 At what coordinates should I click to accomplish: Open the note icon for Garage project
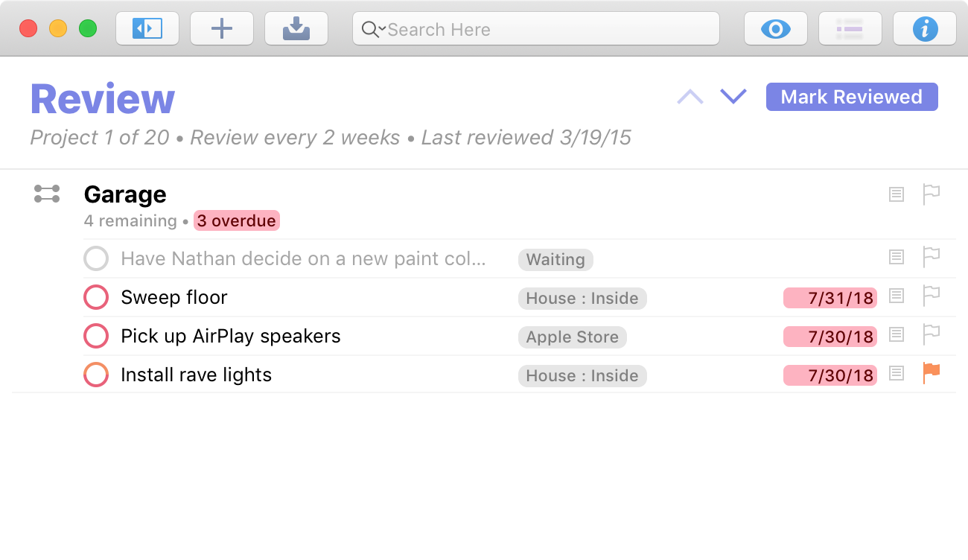(x=897, y=194)
